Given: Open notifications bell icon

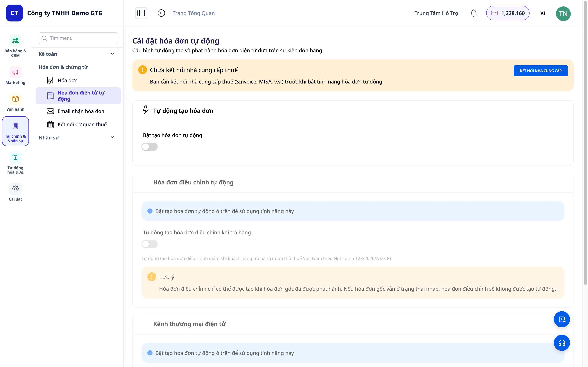Looking at the screenshot, I should [x=473, y=13].
